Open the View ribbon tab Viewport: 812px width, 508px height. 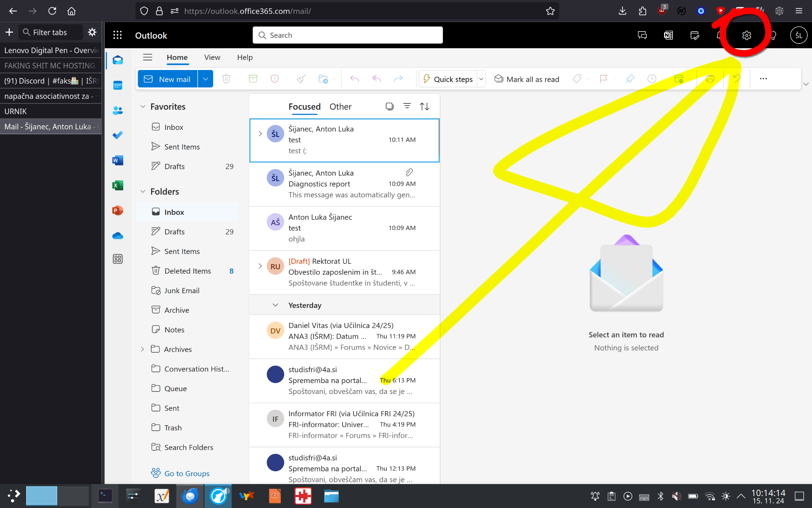pos(212,57)
